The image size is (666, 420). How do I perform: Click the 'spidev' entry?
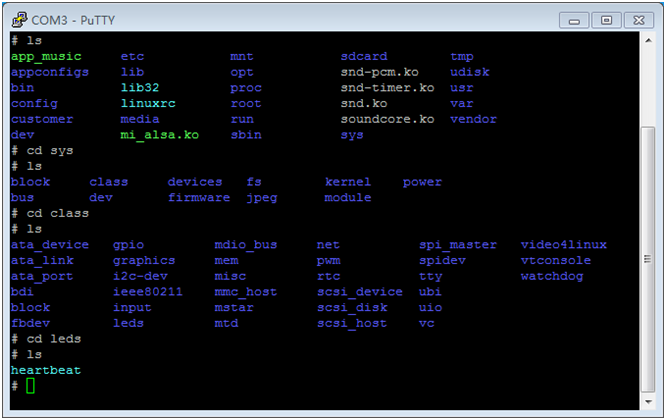pos(442,261)
